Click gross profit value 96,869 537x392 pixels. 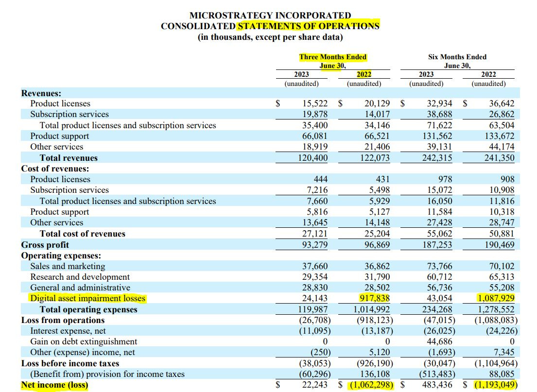pyautogui.click(x=377, y=245)
